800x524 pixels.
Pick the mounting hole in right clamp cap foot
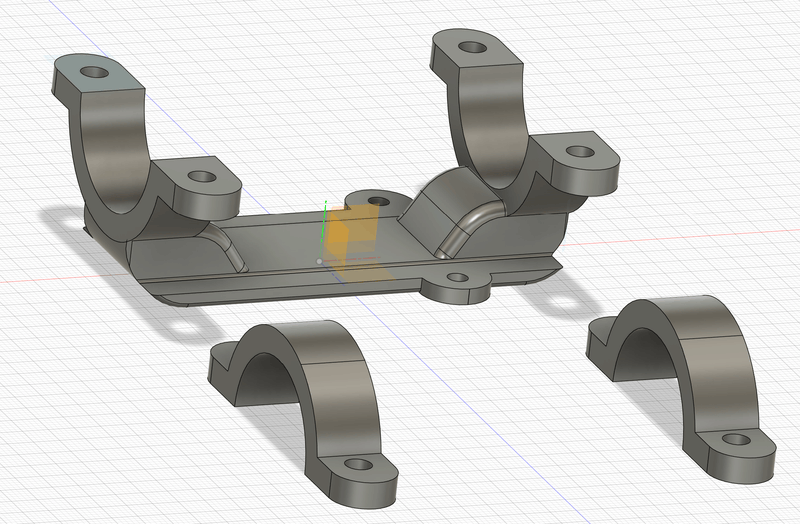[x=737, y=439]
